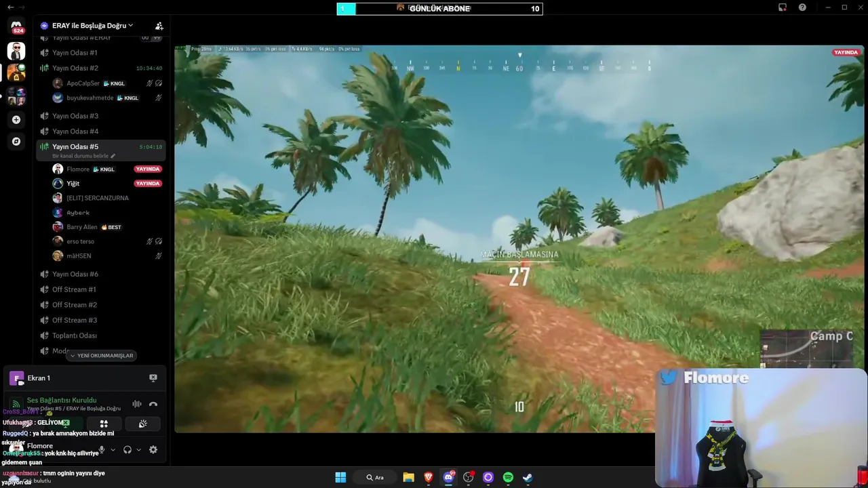The image size is (868, 488).
Task: Open File Explorer from the taskbar
Action: pos(408,477)
